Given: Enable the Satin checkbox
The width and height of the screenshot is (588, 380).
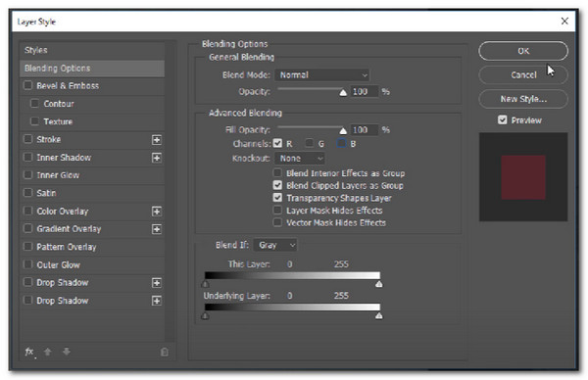Looking at the screenshot, I should pyautogui.click(x=27, y=193).
